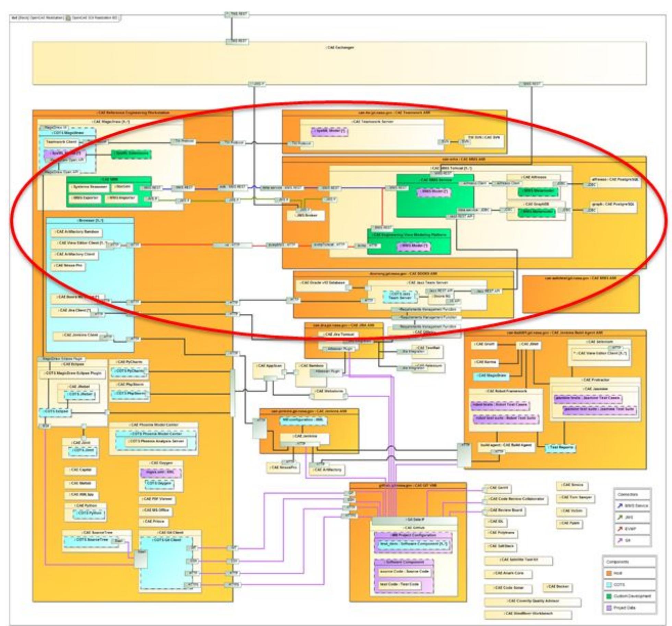Click the Git port icon on COTS Git Client
672x626 pixels.
(192, 548)
